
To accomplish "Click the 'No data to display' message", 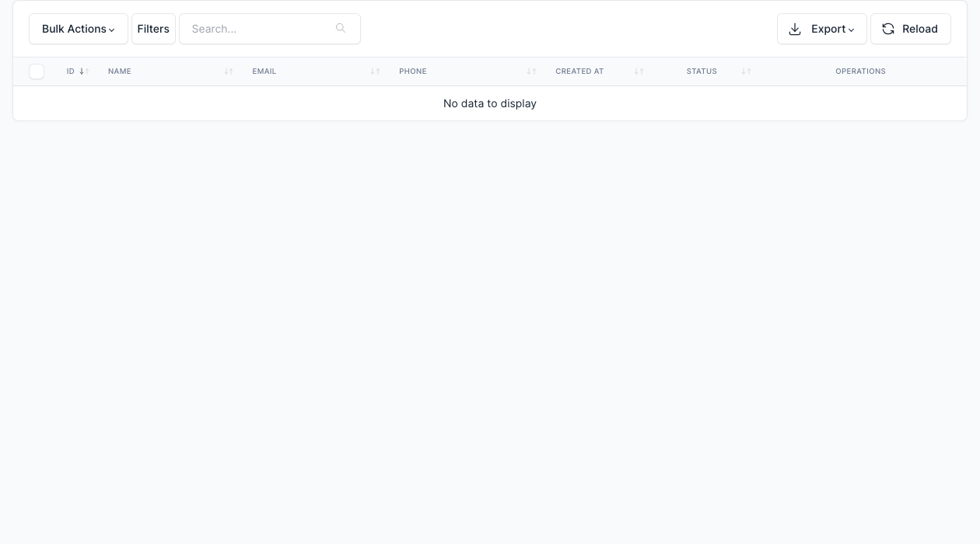I will coord(490,103).
